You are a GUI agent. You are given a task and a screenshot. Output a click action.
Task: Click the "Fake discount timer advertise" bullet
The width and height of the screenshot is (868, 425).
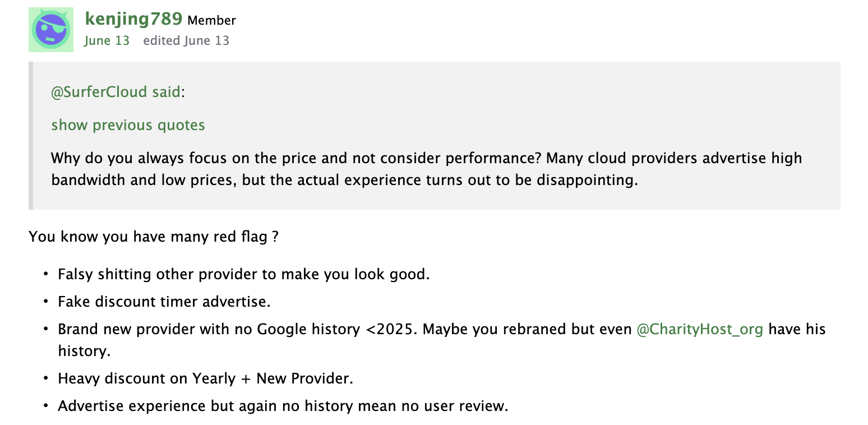(x=164, y=302)
